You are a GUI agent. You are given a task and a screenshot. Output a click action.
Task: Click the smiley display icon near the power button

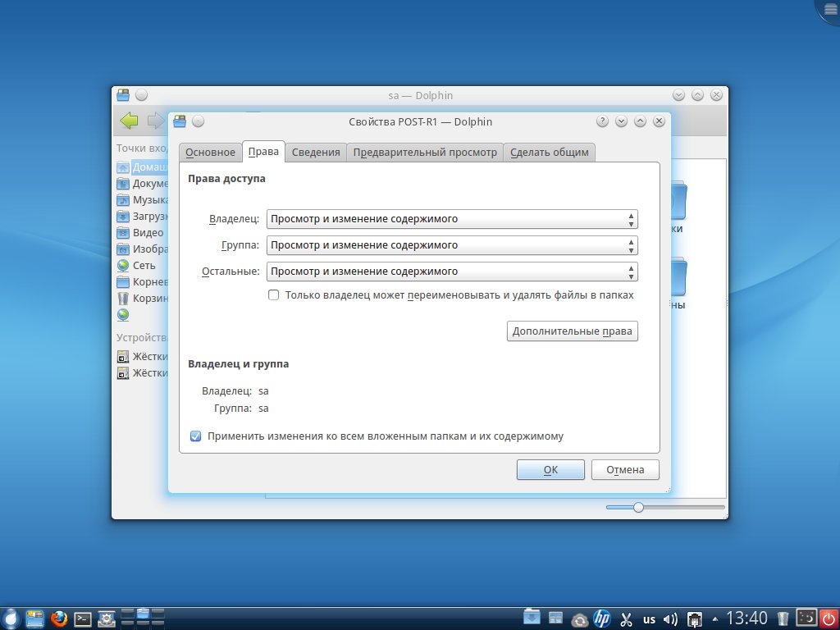coord(806,618)
